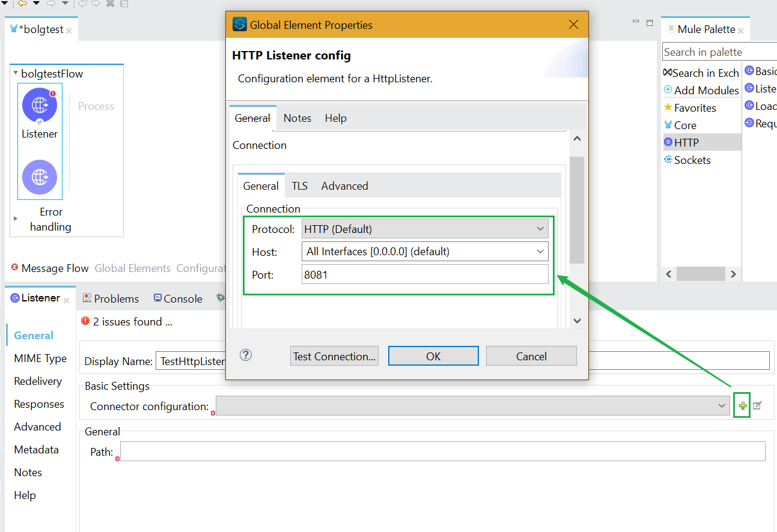The width and height of the screenshot is (777, 532).
Task: Pick the Listener operation in palette list
Action: [761, 88]
